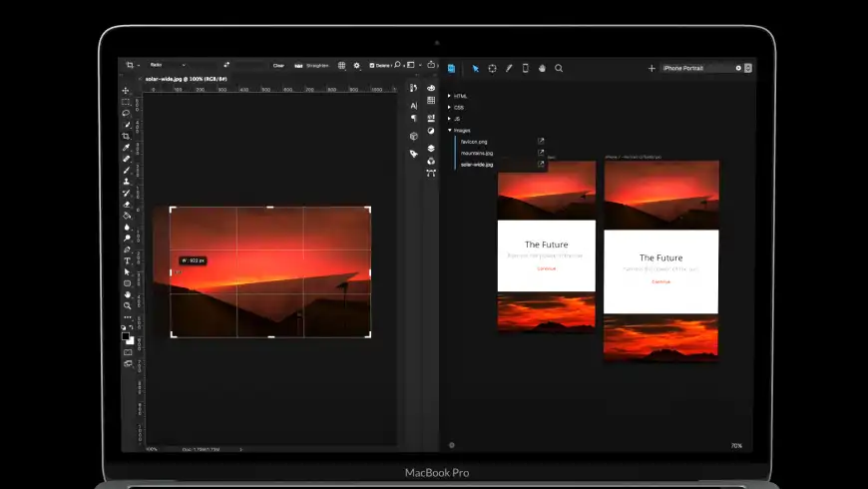The image size is (868, 489).
Task: Click the solar-wide.jpg document tab
Action: click(186, 78)
